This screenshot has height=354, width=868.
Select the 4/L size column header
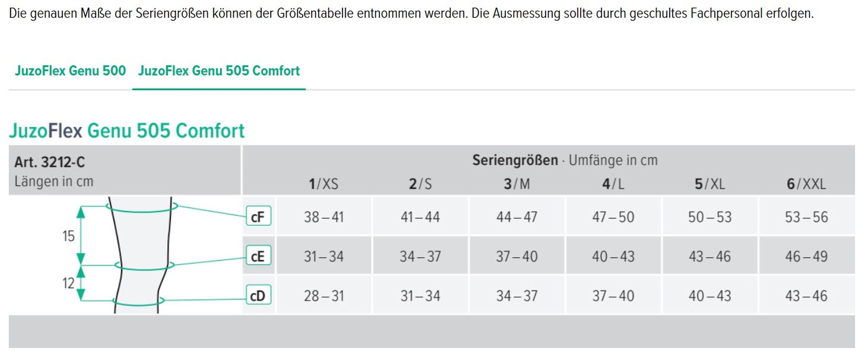613,184
